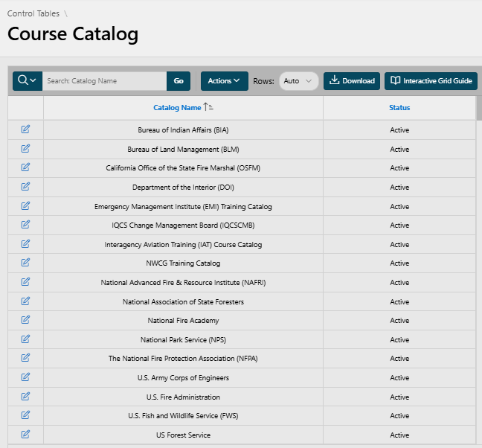Click Active status for NWCG Training Catalog
This screenshot has height=448, width=482.
[x=399, y=263]
